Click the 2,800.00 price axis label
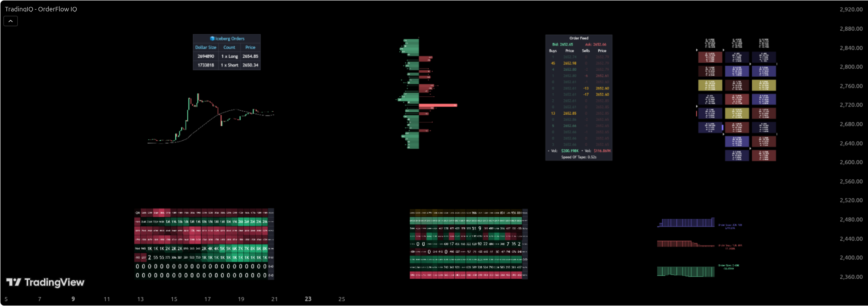The width and height of the screenshot is (868, 306). 851,67
